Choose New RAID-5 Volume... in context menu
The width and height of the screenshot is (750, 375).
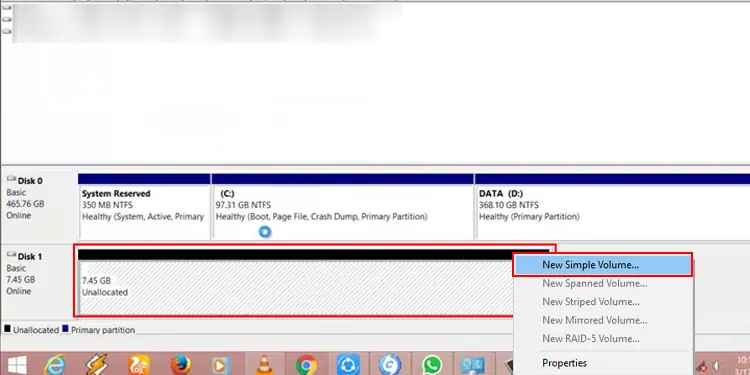coord(603,339)
